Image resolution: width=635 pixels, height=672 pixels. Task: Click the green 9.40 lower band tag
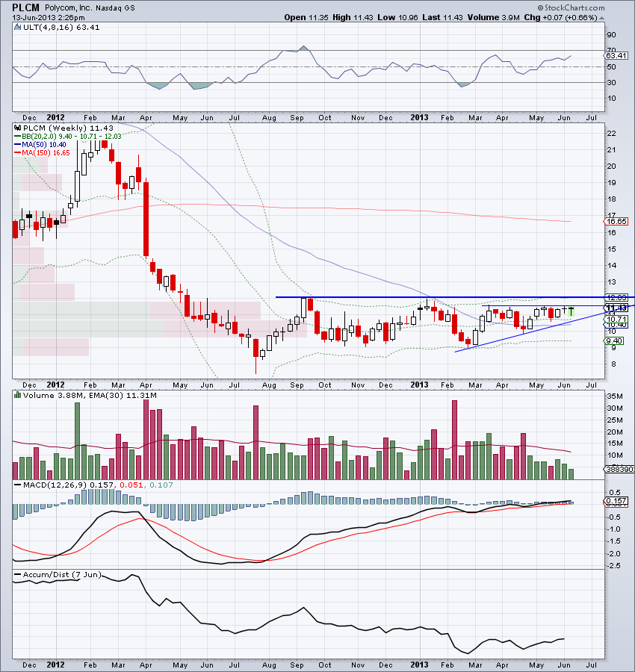point(614,341)
